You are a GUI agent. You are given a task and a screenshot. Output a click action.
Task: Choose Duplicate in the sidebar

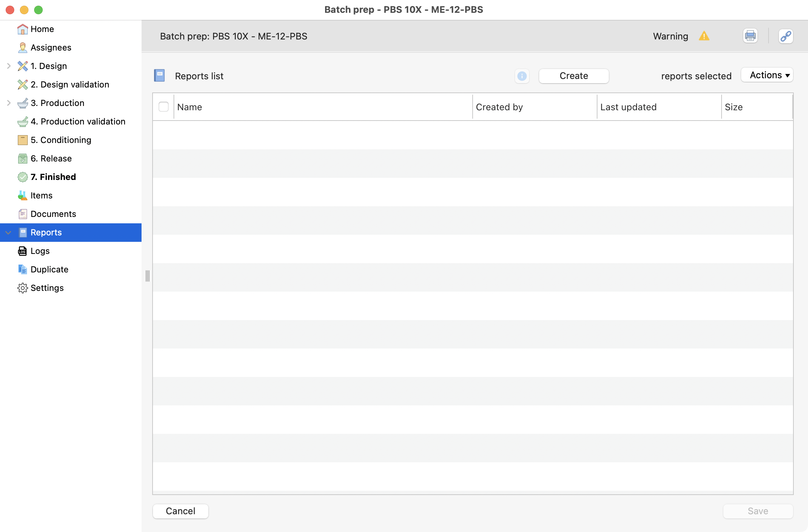49,270
